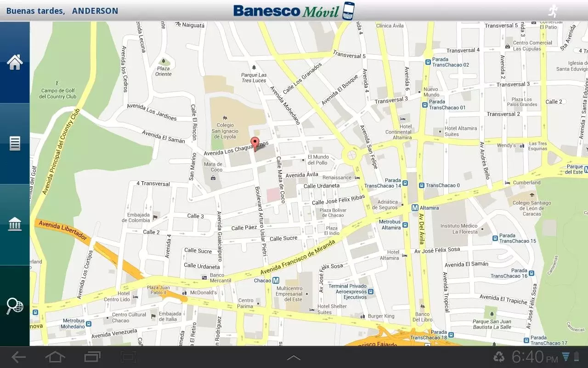Image resolution: width=588 pixels, height=368 pixels.
Task: Tap the Centro Cultural Chacao label
Action: pos(129,318)
